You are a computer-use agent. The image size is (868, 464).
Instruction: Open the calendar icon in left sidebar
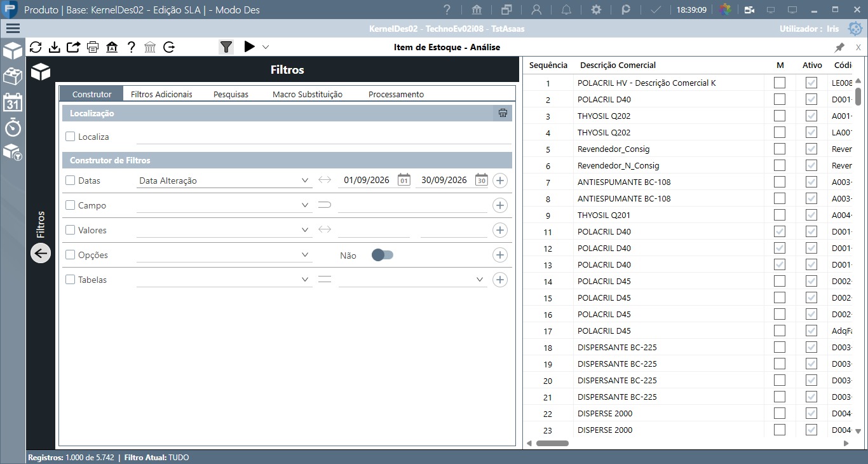[13, 102]
